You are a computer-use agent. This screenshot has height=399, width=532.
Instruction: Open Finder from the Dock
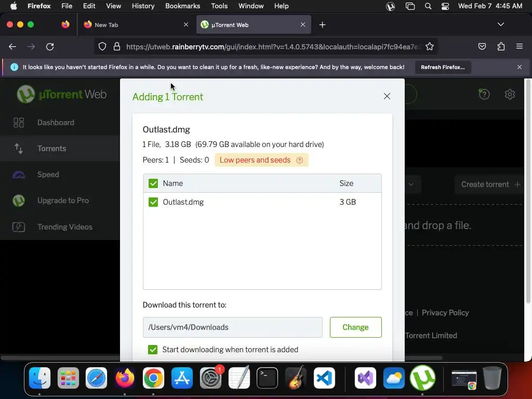pos(39,378)
